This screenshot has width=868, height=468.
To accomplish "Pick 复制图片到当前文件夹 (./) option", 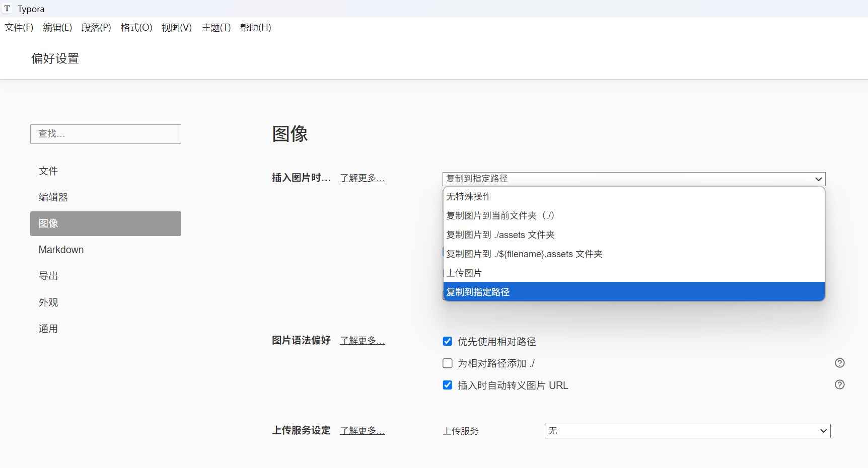I will pyautogui.click(x=499, y=216).
